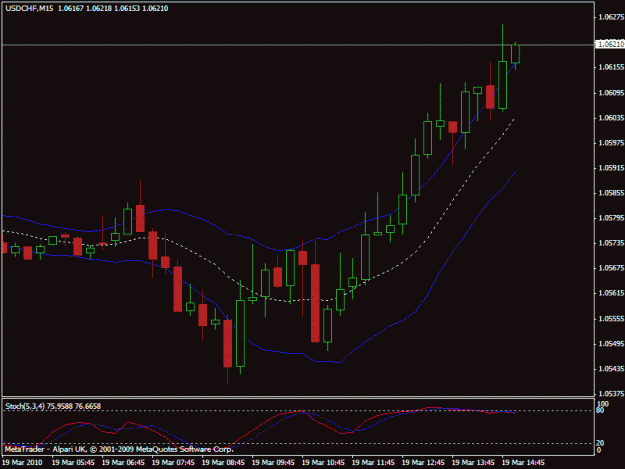Image resolution: width=625 pixels, height=469 pixels.
Task: Click the 19 Mar 11:45 time label
Action: [x=373, y=463]
